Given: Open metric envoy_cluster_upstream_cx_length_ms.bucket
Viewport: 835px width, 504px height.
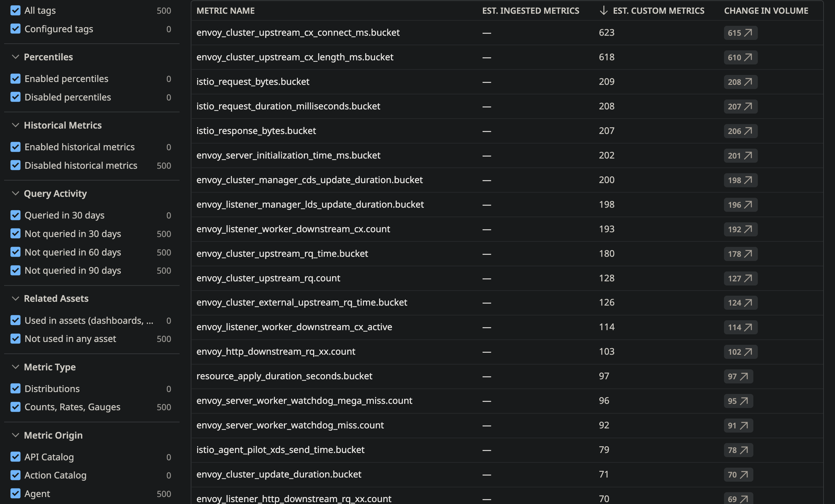Looking at the screenshot, I should tap(295, 57).
